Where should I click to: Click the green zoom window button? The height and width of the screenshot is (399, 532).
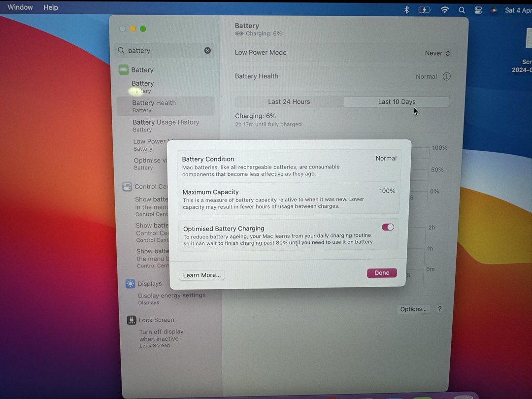tap(143, 29)
